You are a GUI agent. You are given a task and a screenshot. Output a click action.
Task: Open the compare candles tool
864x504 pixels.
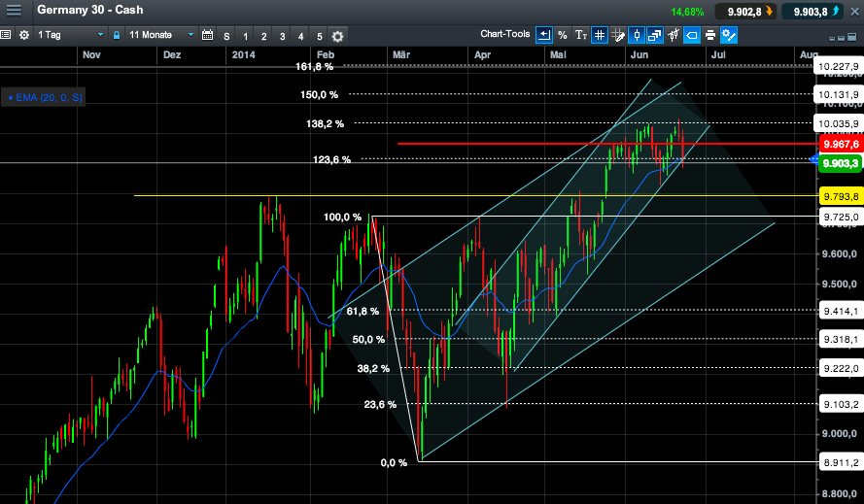(x=674, y=35)
